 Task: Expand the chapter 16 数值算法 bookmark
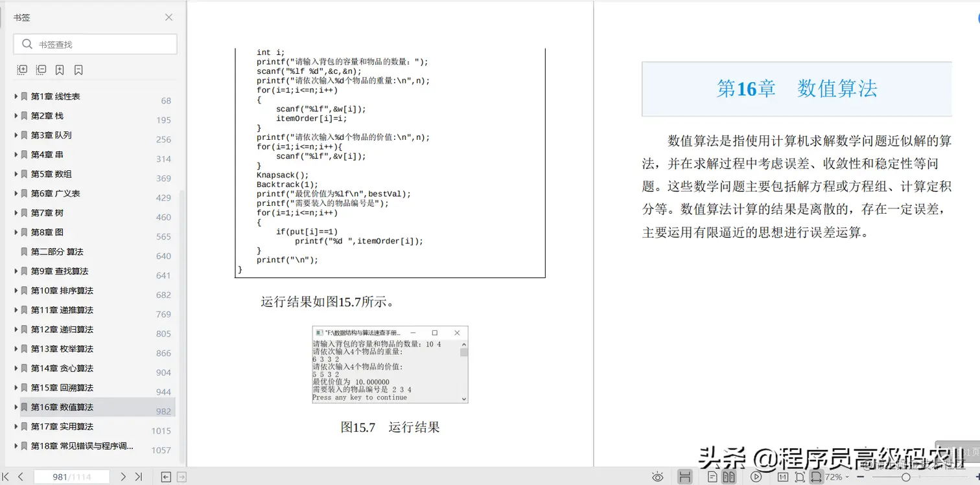(x=16, y=407)
